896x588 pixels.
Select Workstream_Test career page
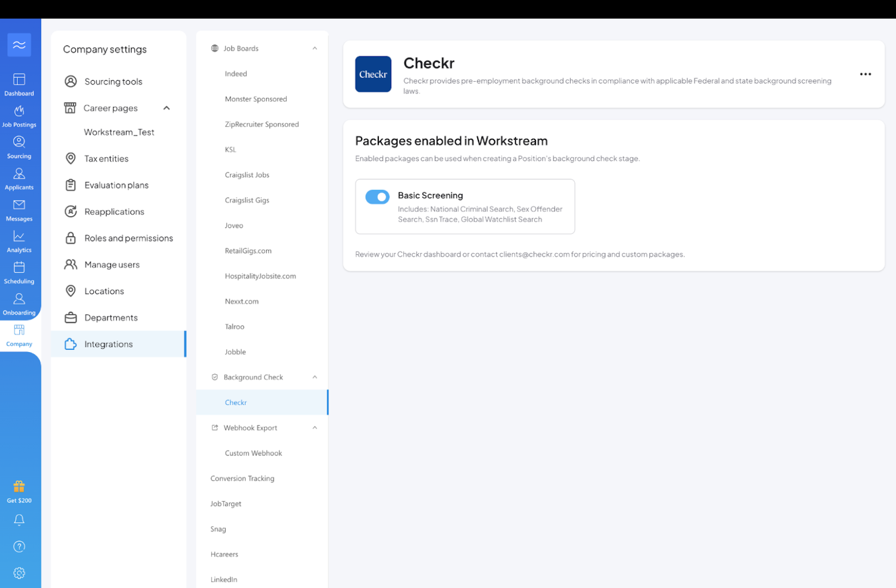tap(119, 132)
